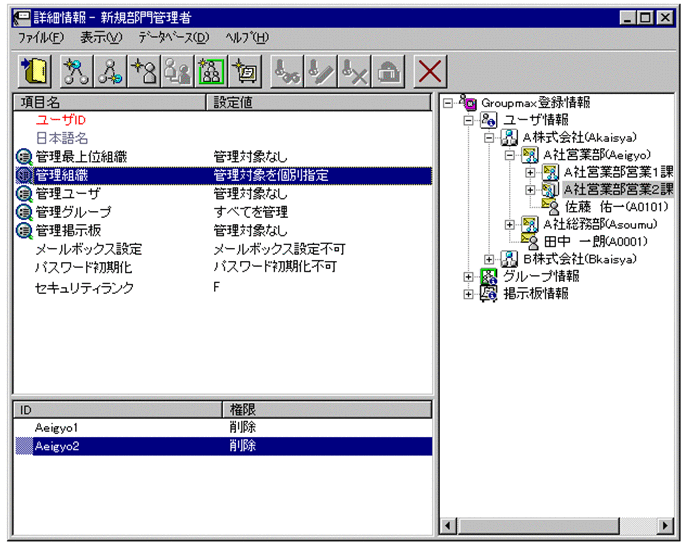This screenshot has height=548, width=685.
Task: Click the ユーザ情報 tree icon
Action: (489, 120)
